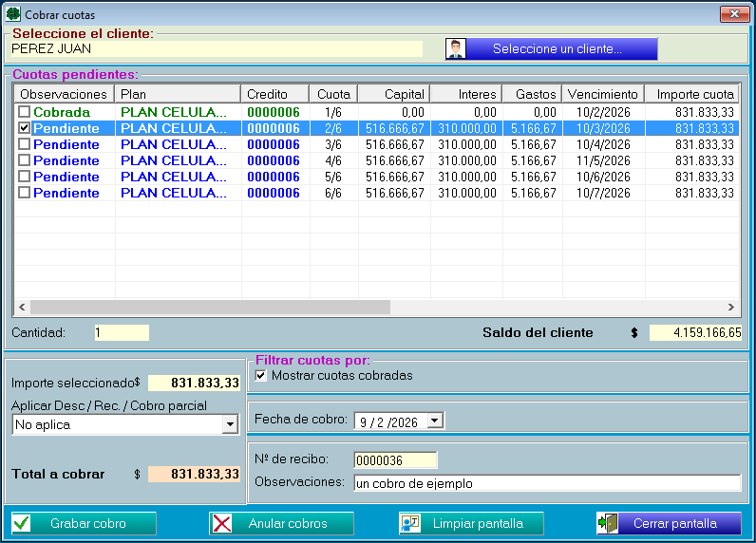Click the exit door Cerrar pantalla icon

608,523
